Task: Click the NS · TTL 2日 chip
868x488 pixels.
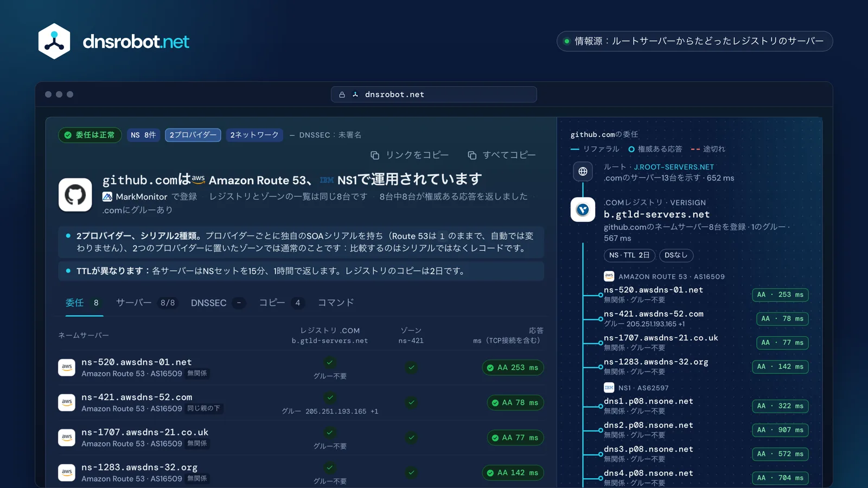Action: (629, 255)
